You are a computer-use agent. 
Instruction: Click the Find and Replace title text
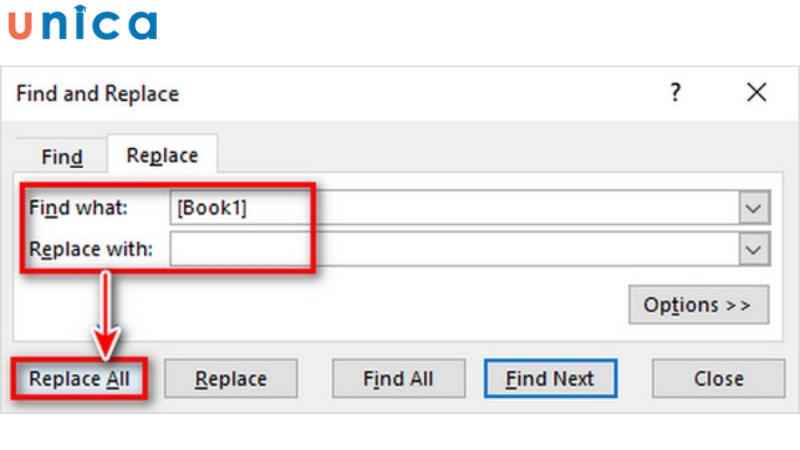pos(98,94)
